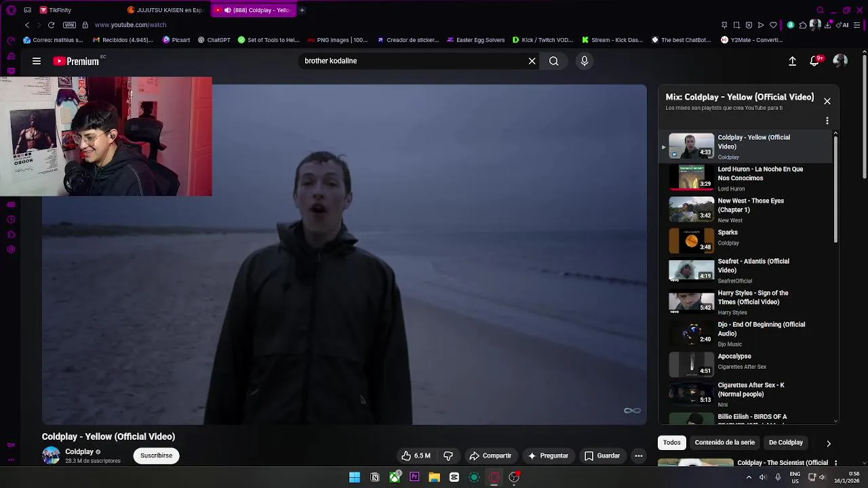The image size is (868, 488).
Task: Click the www.youtube.com/watch address bar
Action: (x=131, y=25)
